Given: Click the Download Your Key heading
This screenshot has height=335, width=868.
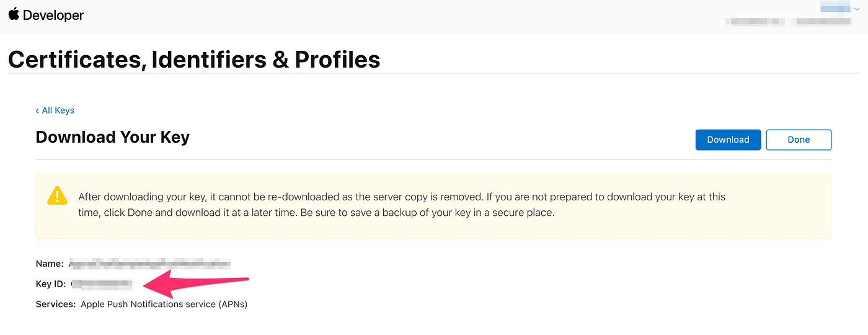Looking at the screenshot, I should (113, 137).
